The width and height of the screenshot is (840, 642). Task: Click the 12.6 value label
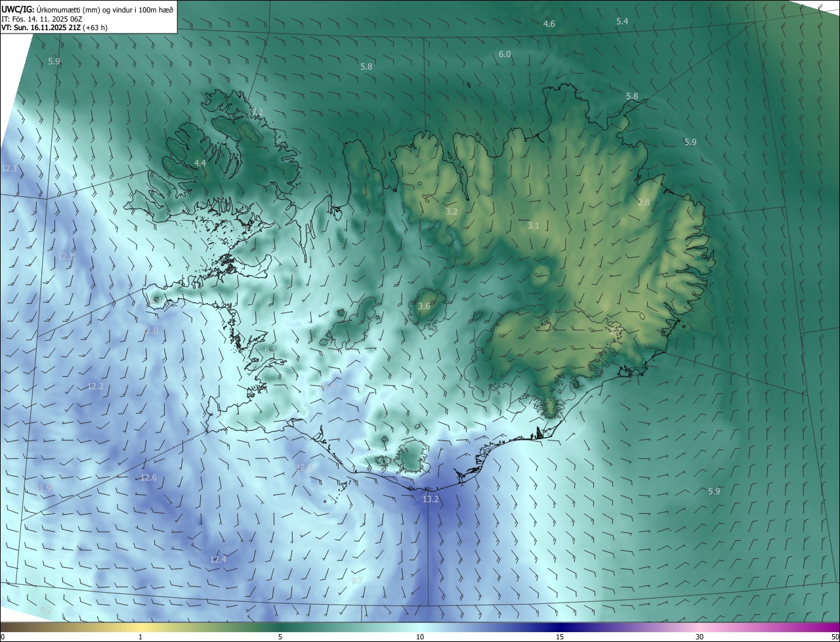tap(149, 478)
